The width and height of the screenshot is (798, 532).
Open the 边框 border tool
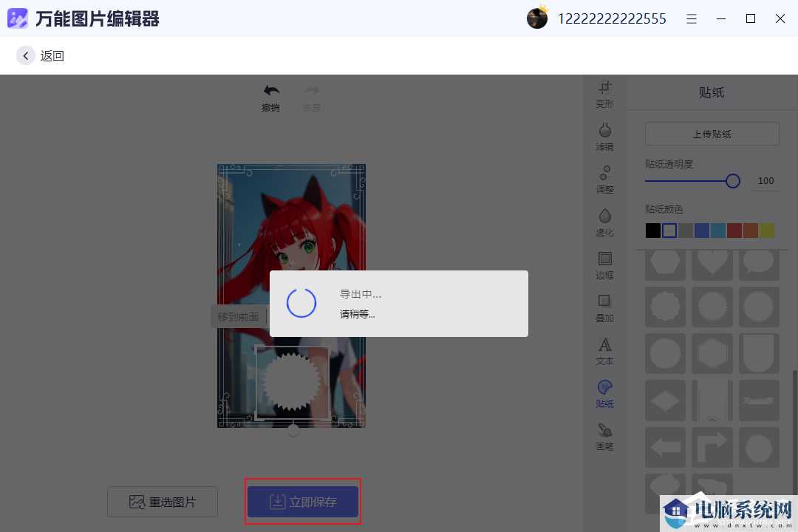604,266
